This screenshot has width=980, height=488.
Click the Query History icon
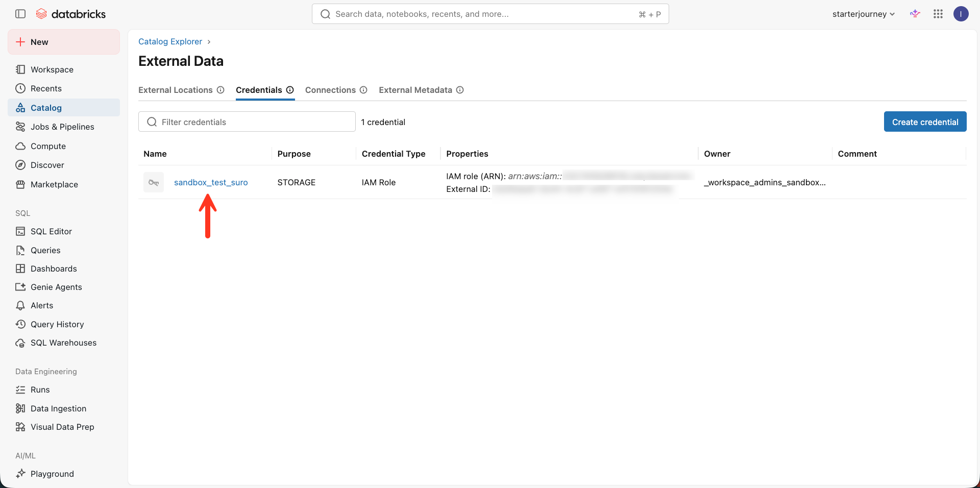pyautogui.click(x=20, y=324)
